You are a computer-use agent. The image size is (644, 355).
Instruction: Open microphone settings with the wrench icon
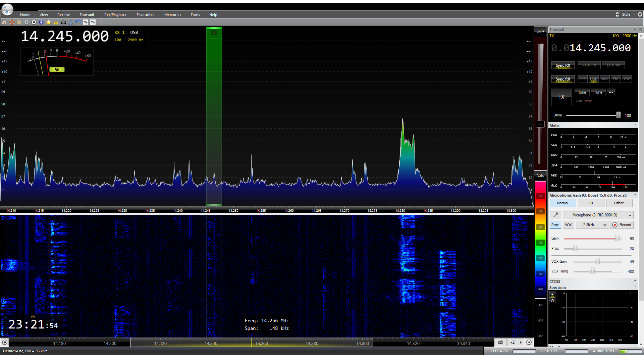555,215
